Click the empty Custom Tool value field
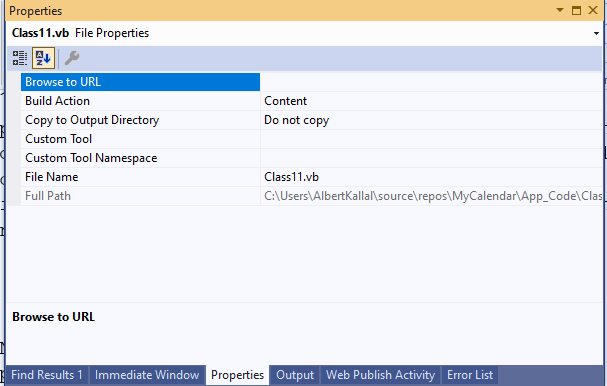607x386 pixels. pyautogui.click(x=431, y=139)
